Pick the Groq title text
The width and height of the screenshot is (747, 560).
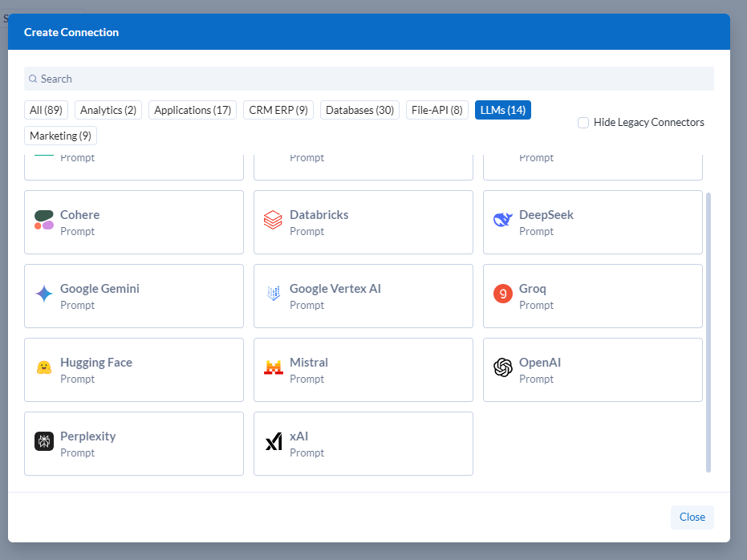coord(532,289)
